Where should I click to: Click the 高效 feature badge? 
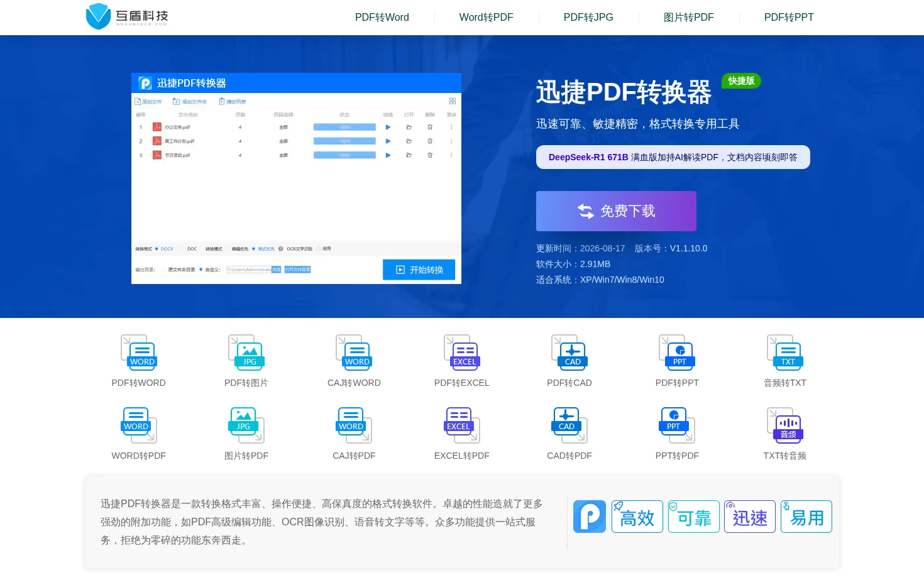click(637, 517)
